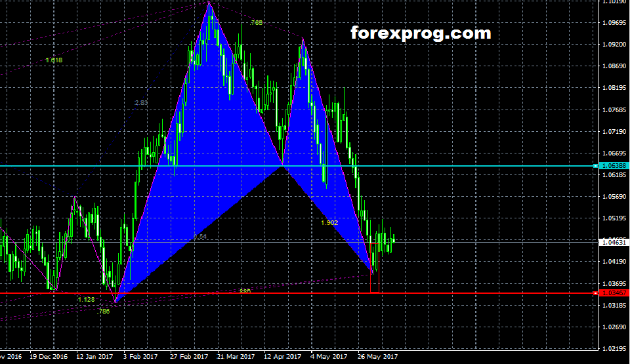Screen dimensions: 630x364
Task: Click the 19 Dec 2016 date label
Action: (47, 357)
